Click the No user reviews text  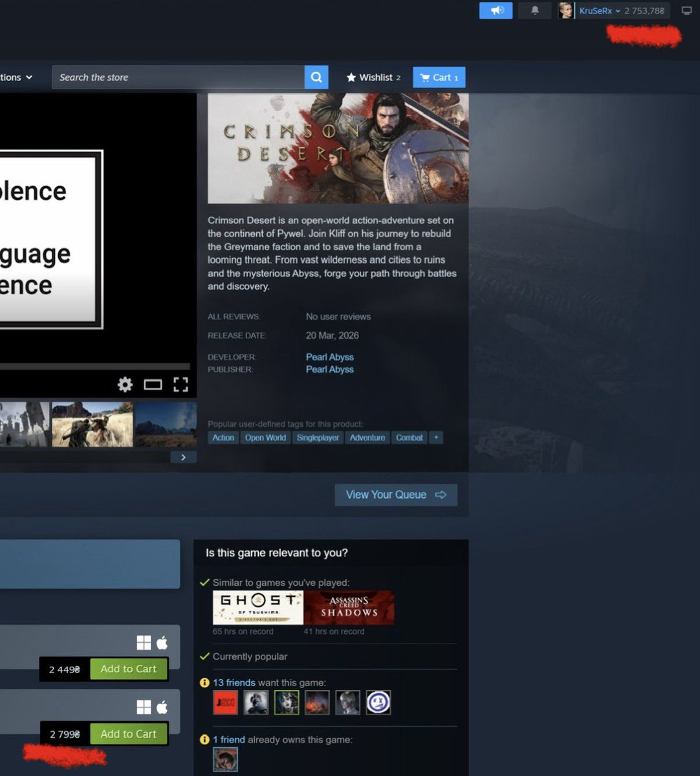pos(338,317)
